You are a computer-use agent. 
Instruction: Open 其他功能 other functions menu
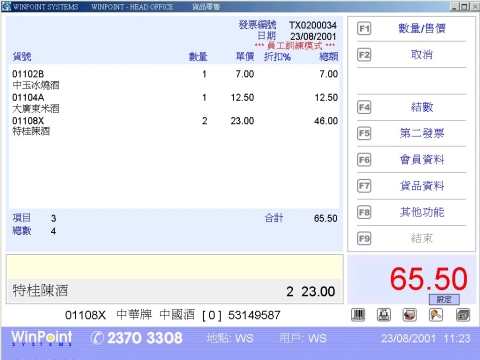pos(422,212)
